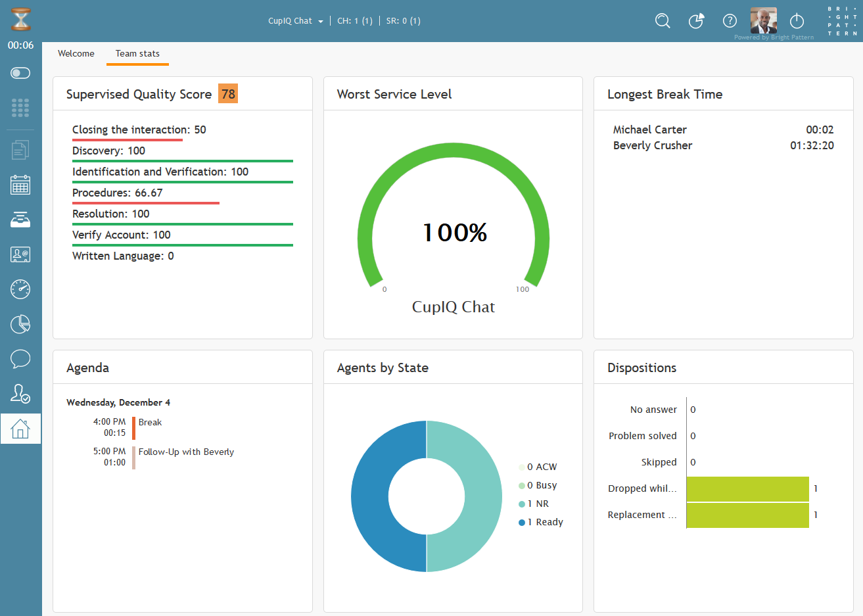Screen dimensions: 863x616
Task: Click the power logout icon
Action: click(797, 21)
